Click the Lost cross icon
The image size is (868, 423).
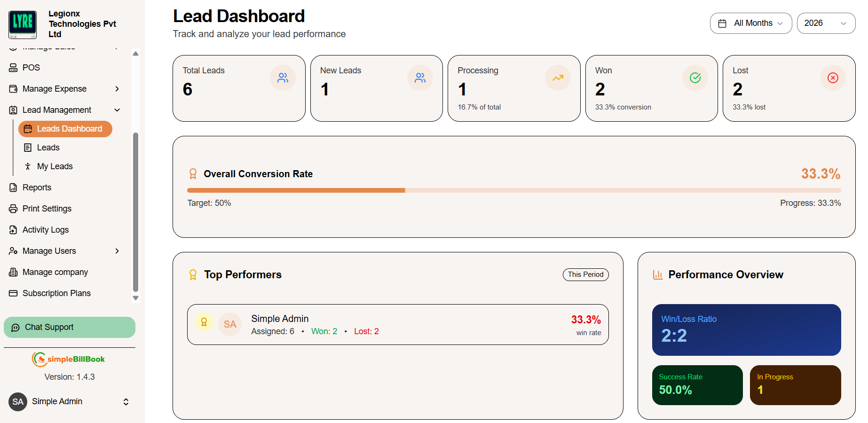(x=833, y=78)
